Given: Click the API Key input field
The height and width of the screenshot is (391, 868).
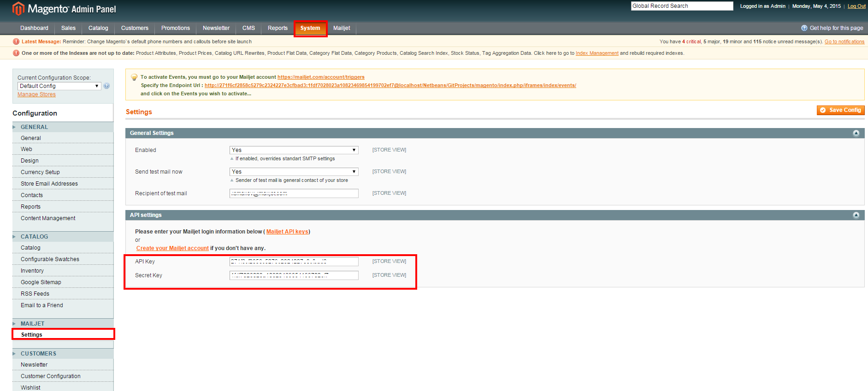Looking at the screenshot, I should click(x=294, y=262).
